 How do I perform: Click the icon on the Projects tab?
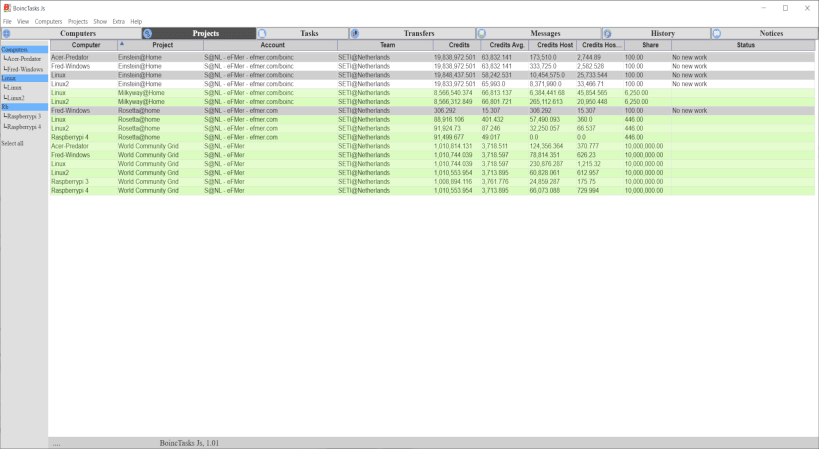click(x=148, y=33)
